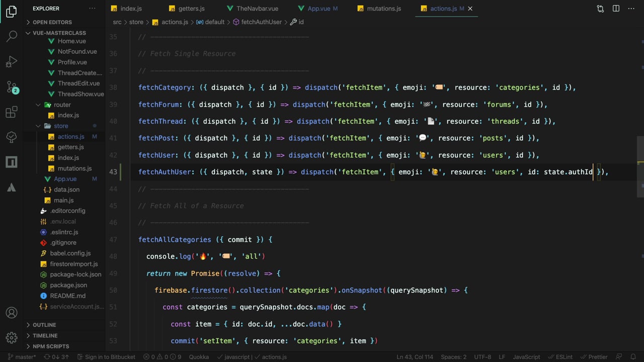Click the 'id' breadcrumb segment

point(301,22)
